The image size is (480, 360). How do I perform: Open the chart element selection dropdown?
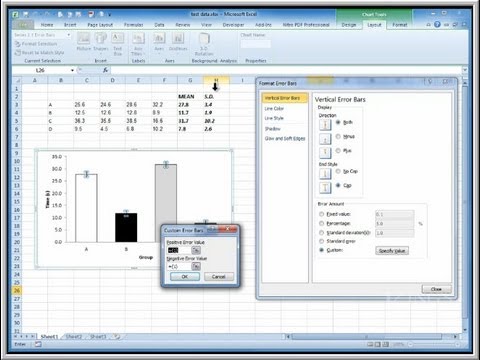pyautogui.click(x=69, y=35)
